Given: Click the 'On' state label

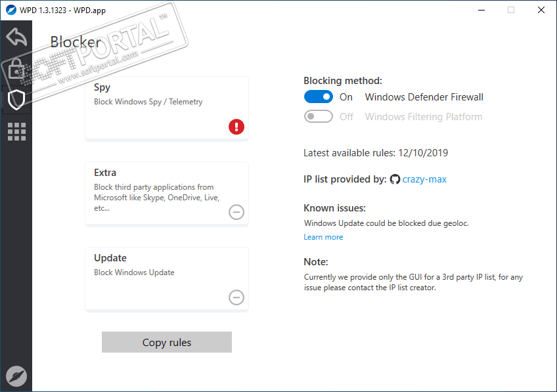Looking at the screenshot, I should (346, 97).
